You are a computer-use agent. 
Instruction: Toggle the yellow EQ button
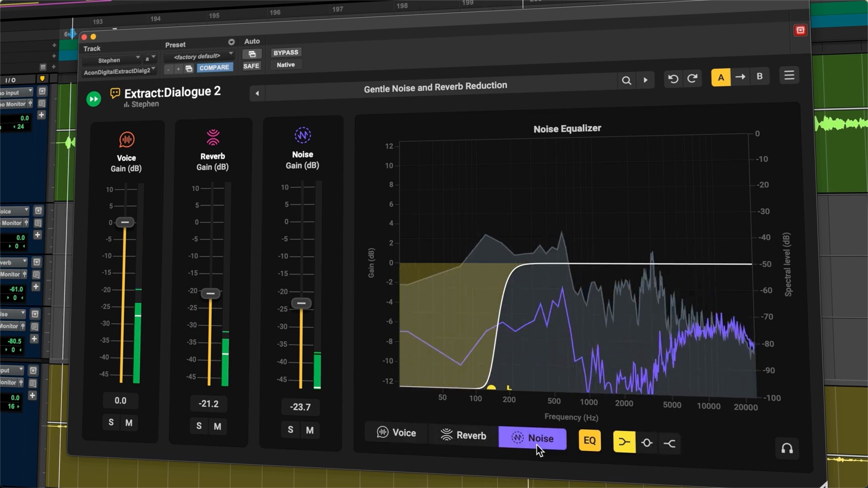point(590,441)
